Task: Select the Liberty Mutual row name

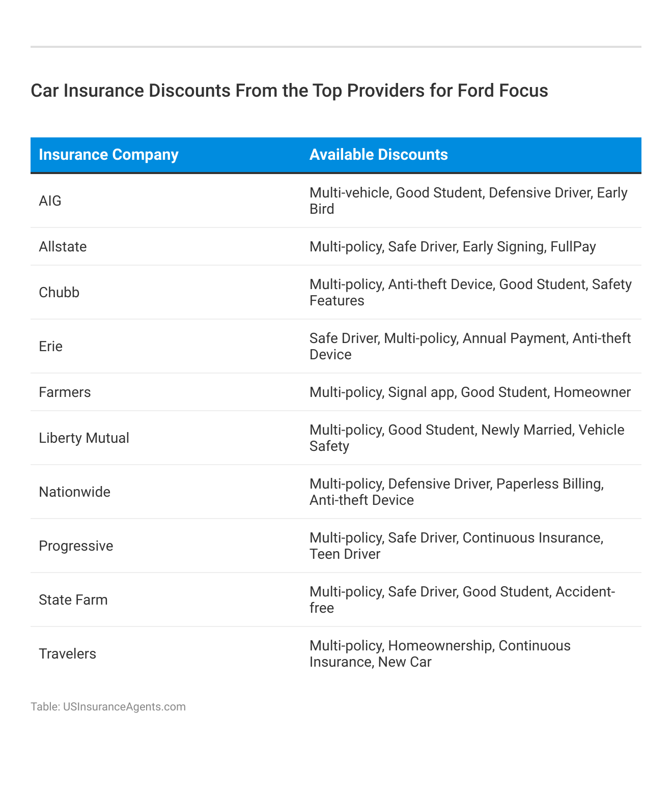Action: [x=84, y=438]
